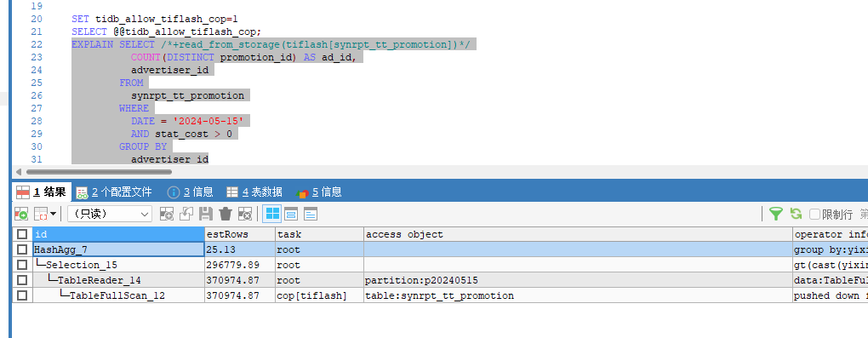Click the green filter funnel icon
The width and height of the screenshot is (868, 338).
pyautogui.click(x=776, y=214)
